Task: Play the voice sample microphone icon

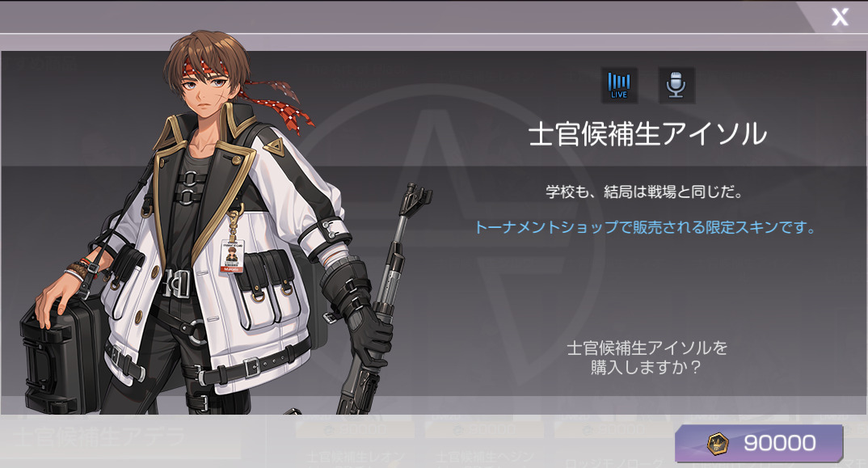Action: 676,86
